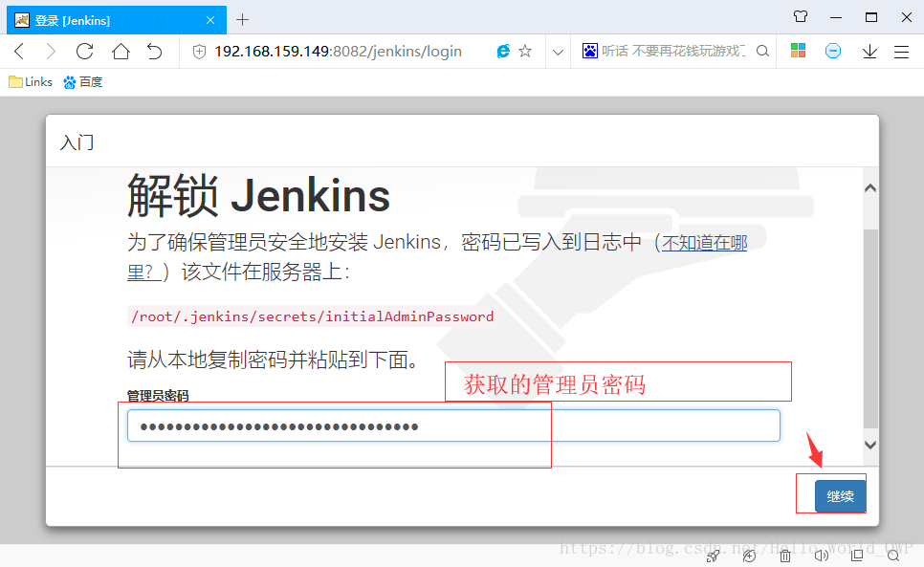Click the 继续 button
This screenshot has width=924, height=567.
click(841, 495)
